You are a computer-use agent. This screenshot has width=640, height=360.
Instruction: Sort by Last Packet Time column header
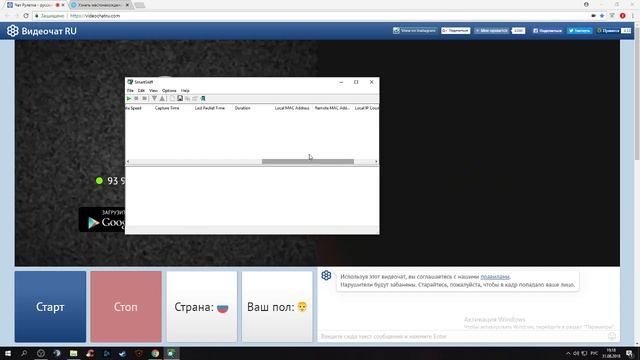pos(209,108)
